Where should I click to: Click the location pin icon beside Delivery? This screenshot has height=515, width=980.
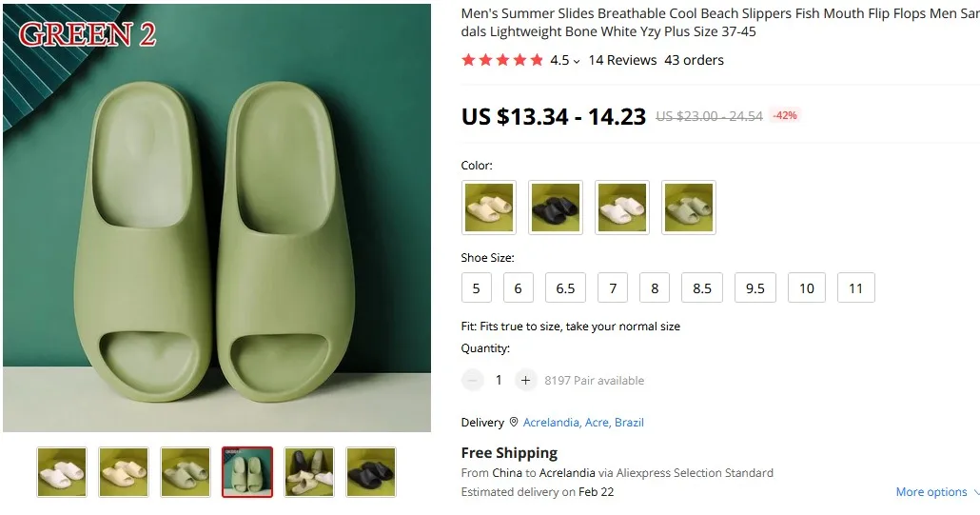(514, 423)
